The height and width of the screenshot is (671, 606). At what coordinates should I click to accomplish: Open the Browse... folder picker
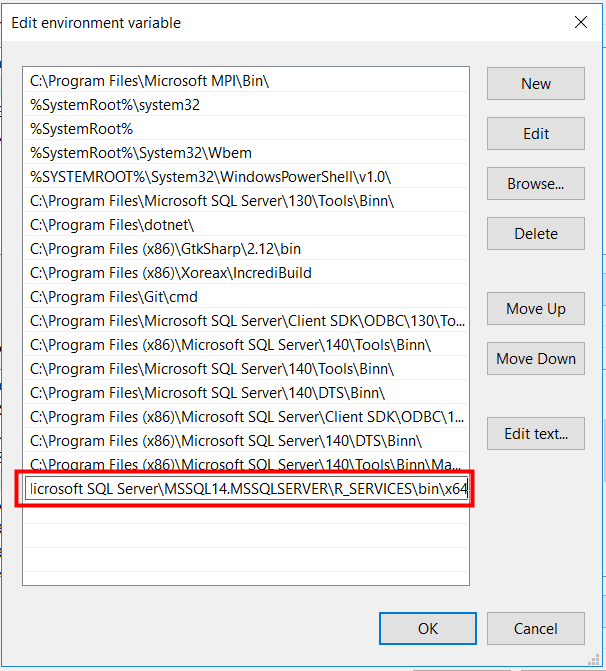tap(535, 184)
